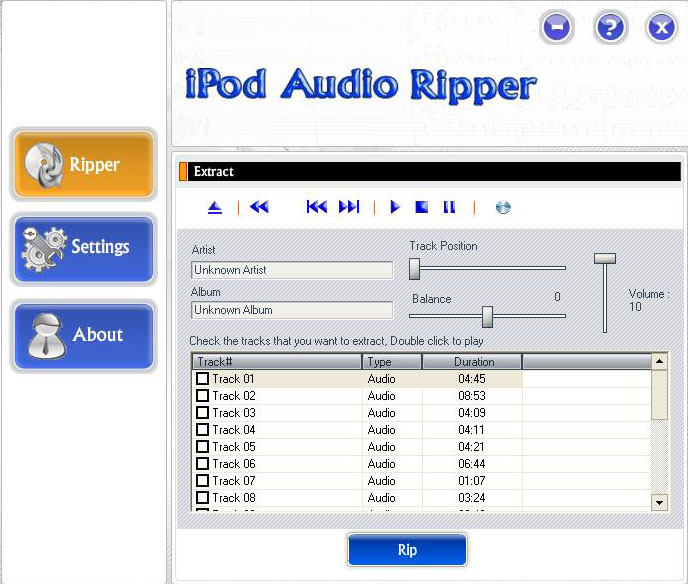Click the track list scrollbar thumb
The image size is (688, 584).
coord(659,395)
